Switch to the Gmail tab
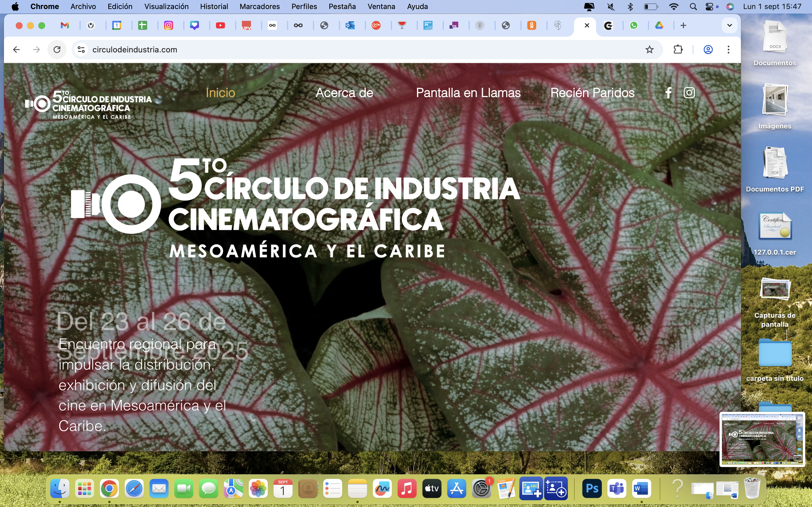The width and height of the screenshot is (812, 507). pyautogui.click(x=65, y=25)
